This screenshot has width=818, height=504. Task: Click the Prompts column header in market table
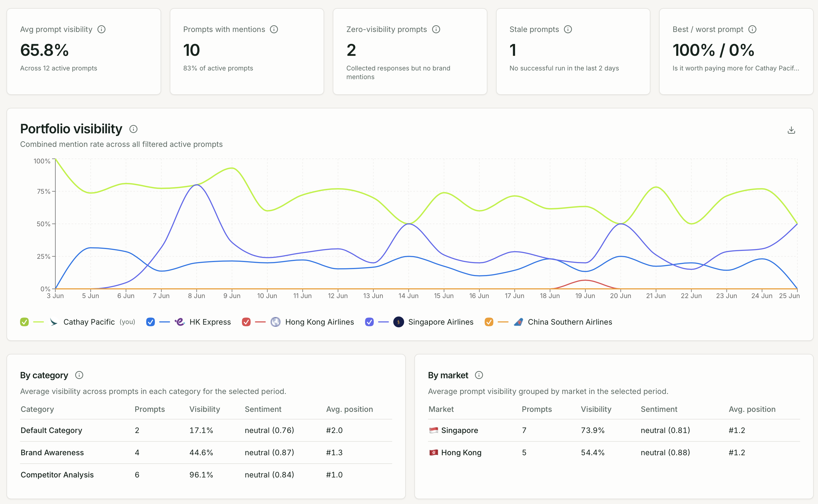point(537,409)
